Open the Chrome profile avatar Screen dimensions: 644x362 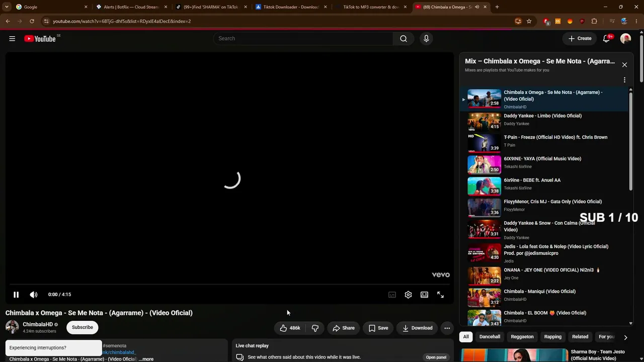click(624, 21)
